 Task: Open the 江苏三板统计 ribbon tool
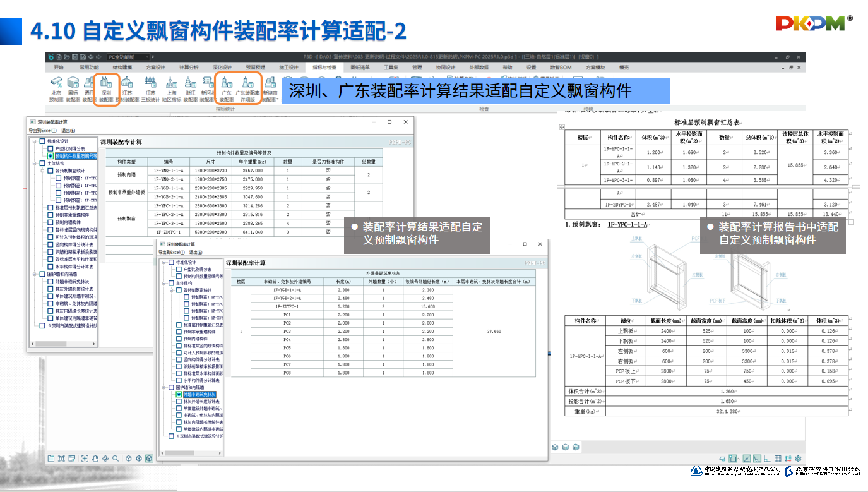point(150,90)
